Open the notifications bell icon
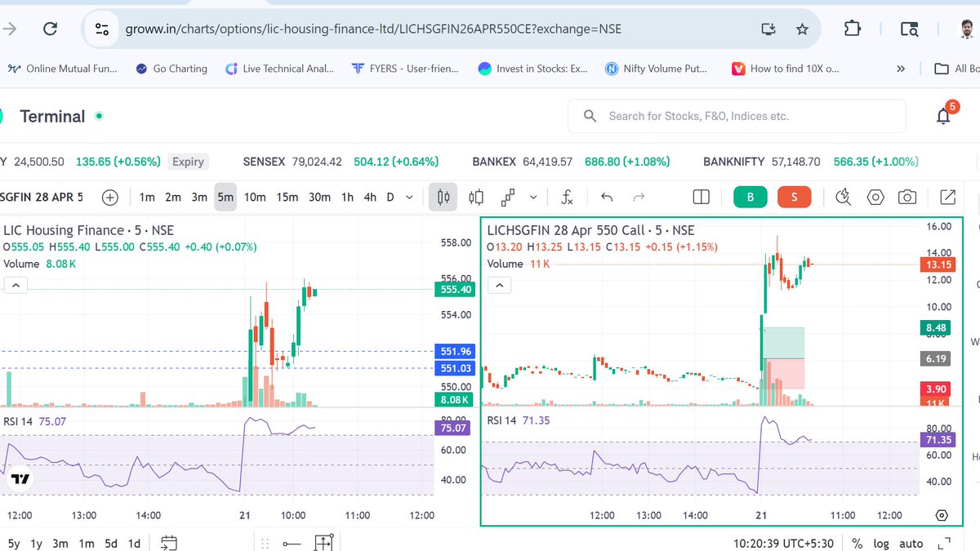The image size is (980, 551). click(944, 116)
